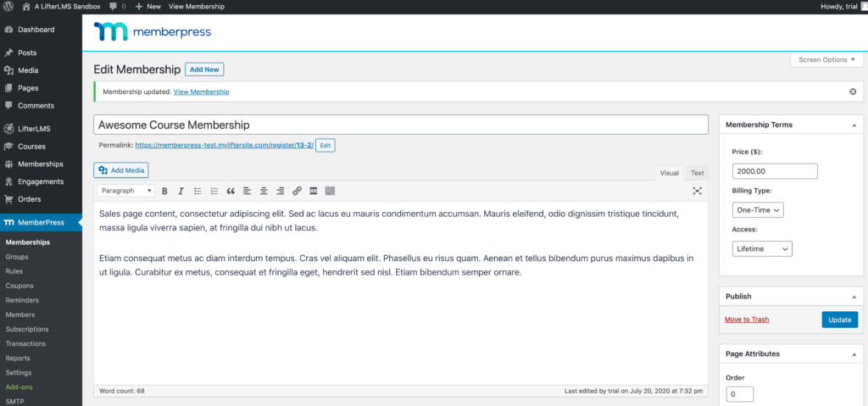Collapse the Membership Terms box

[854, 125]
